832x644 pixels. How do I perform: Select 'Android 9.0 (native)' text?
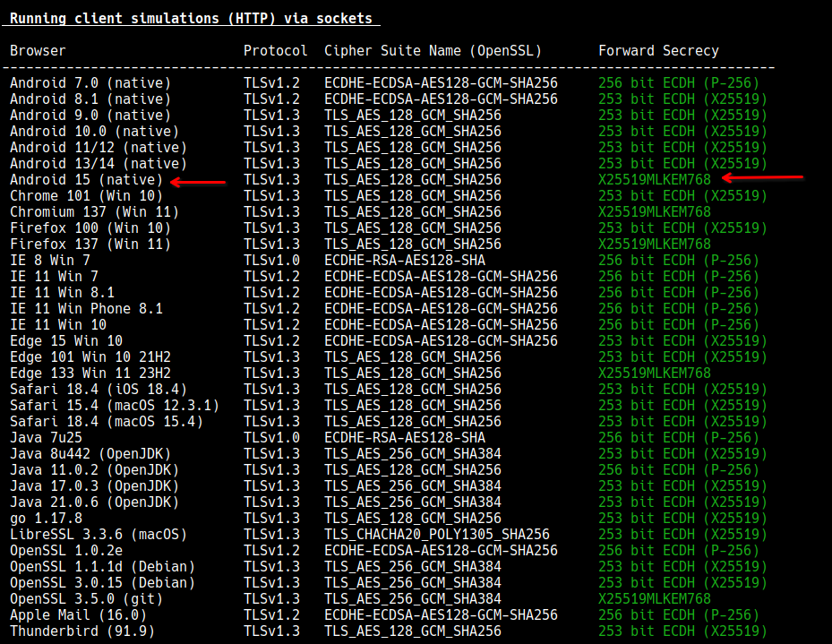click(x=90, y=116)
